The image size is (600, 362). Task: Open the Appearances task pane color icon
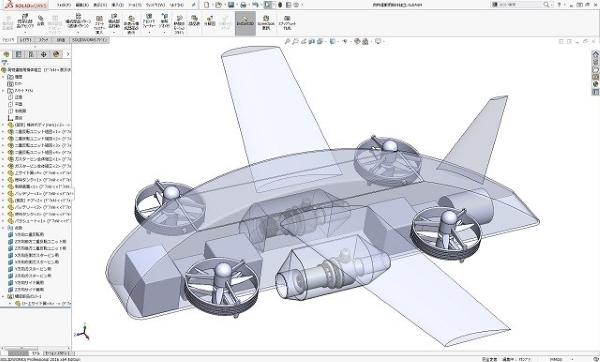pyautogui.click(x=595, y=84)
